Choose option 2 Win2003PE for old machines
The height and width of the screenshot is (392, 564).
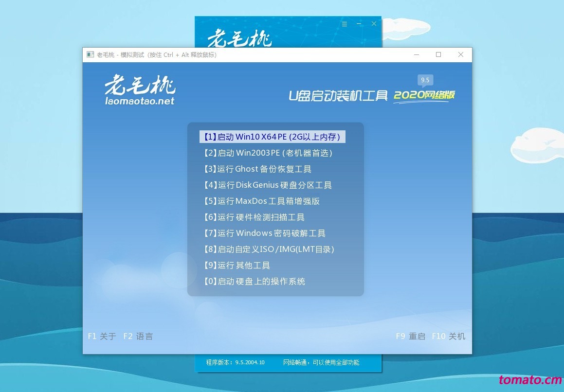(x=268, y=153)
